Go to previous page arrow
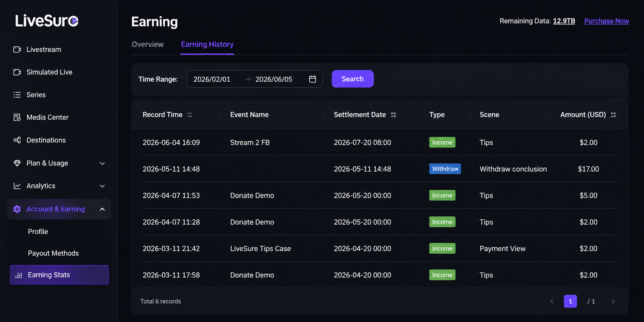The image size is (644, 322). tap(552, 301)
